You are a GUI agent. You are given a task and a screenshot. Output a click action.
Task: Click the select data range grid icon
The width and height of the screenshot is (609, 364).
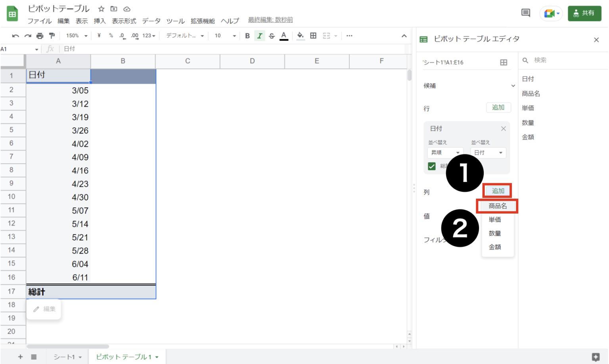[x=504, y=62]
